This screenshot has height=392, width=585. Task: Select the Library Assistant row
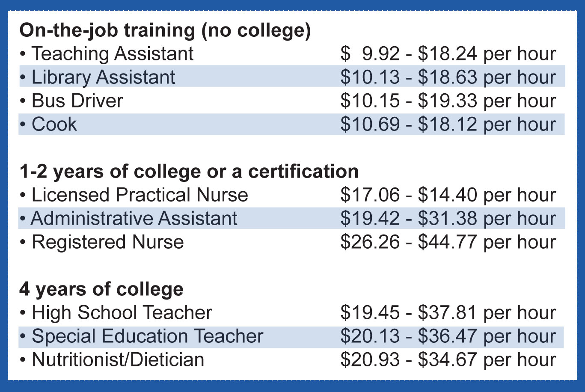point(291,77)
